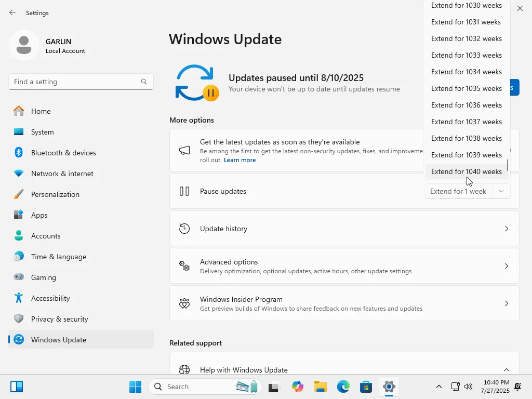Click the Find a setting search box

pyautogui.click(x=81, y=82)
